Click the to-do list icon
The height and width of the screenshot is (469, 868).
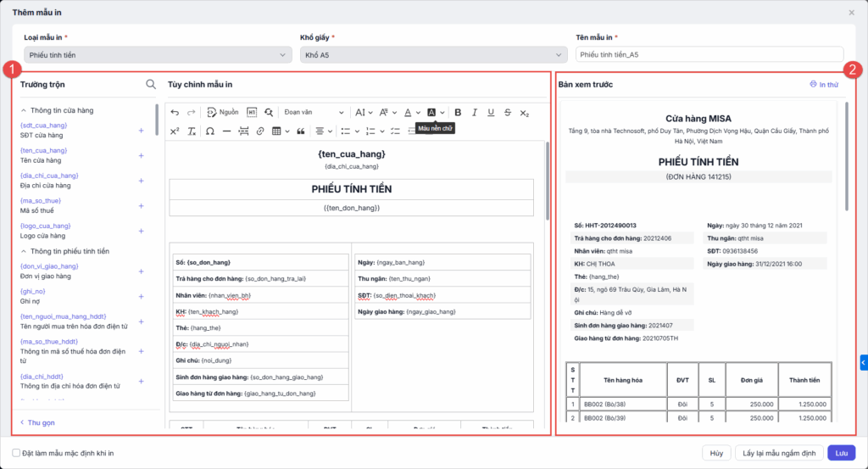(x=395, y=131)
